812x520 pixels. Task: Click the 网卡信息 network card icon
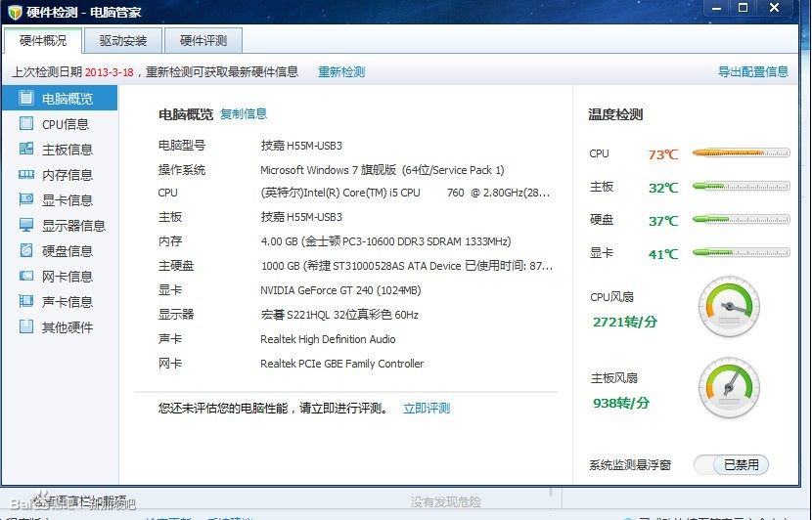coord(25,276)
